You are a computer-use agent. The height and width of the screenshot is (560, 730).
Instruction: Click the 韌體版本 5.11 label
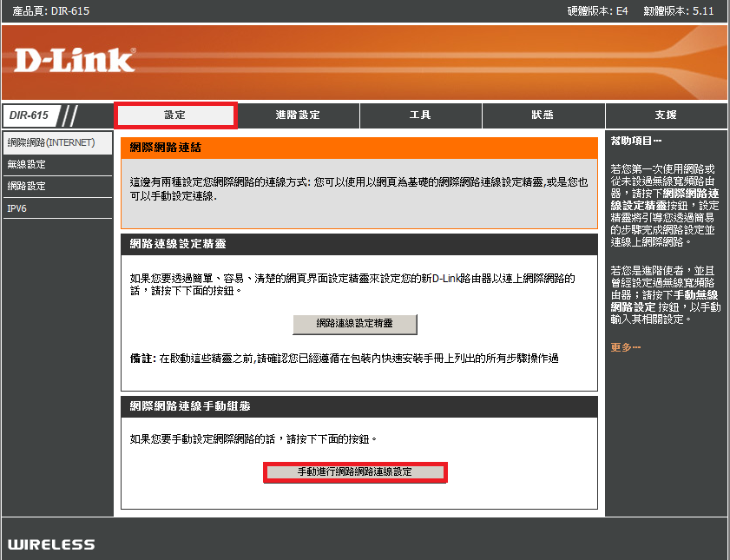678,10
